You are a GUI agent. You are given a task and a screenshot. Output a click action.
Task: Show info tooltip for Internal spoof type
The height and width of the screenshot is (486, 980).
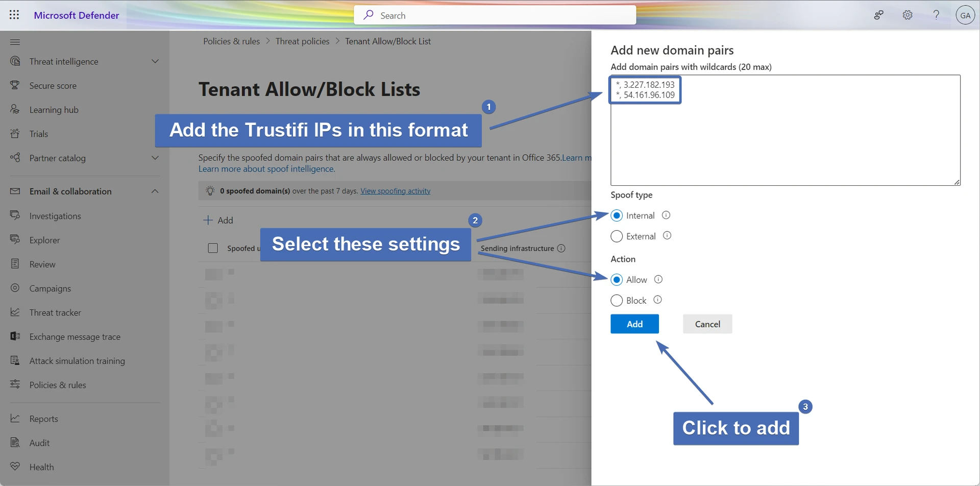666,215
